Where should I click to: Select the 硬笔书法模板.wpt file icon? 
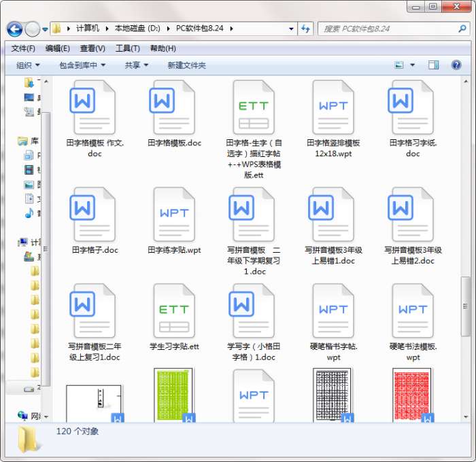pos(412,311)
